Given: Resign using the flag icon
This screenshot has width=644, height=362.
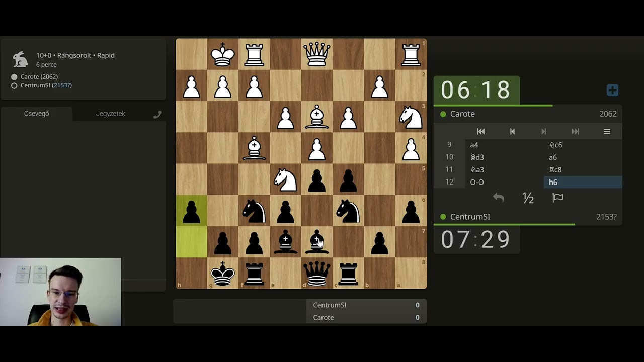Looking at the screenshot, I should [x=557, y=198].
